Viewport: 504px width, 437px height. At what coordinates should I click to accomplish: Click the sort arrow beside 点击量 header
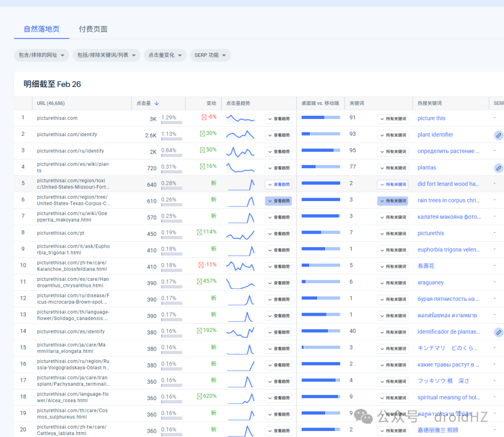point(156,103)
